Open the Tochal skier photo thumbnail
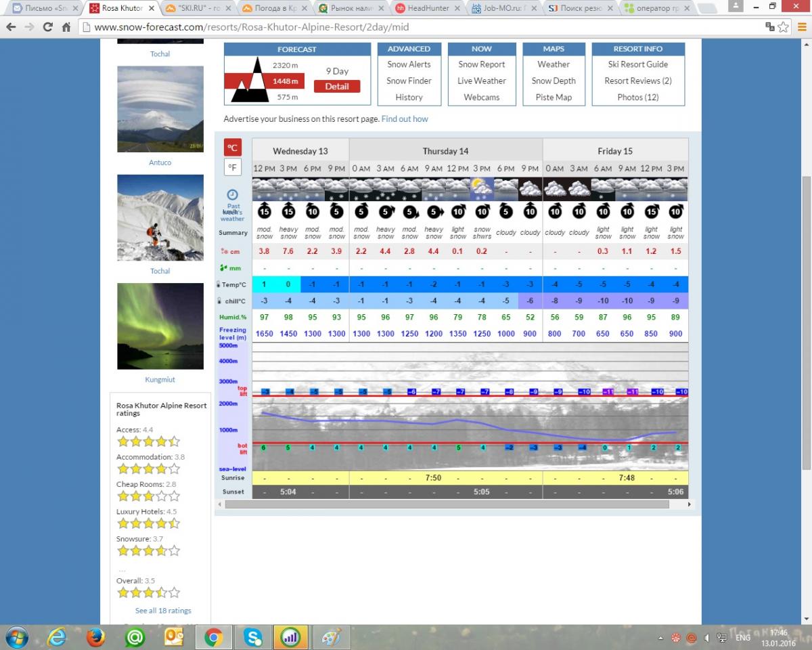Image resolution: width=812 pixels, height=650 pixels. pos(160,217)
